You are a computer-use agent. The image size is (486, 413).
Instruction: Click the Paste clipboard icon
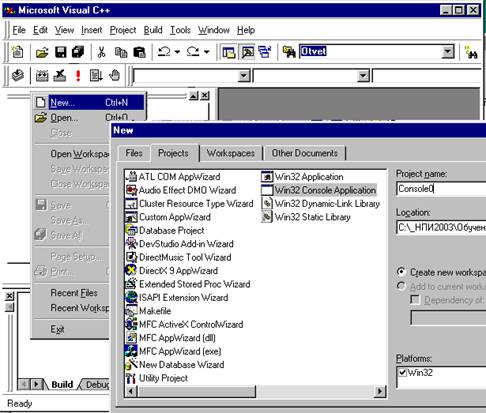pyautogui.click(x=139, y=52)
